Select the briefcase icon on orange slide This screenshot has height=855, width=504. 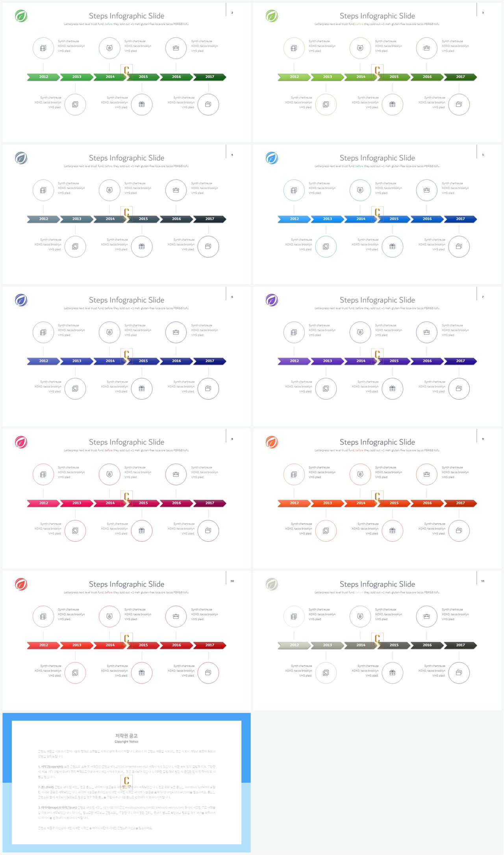click(x=426, y=474)
